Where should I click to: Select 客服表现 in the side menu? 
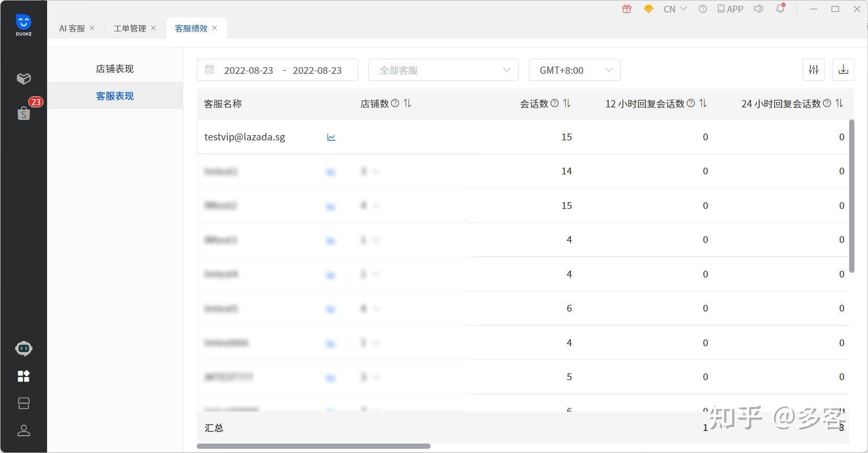coord(115,96)
